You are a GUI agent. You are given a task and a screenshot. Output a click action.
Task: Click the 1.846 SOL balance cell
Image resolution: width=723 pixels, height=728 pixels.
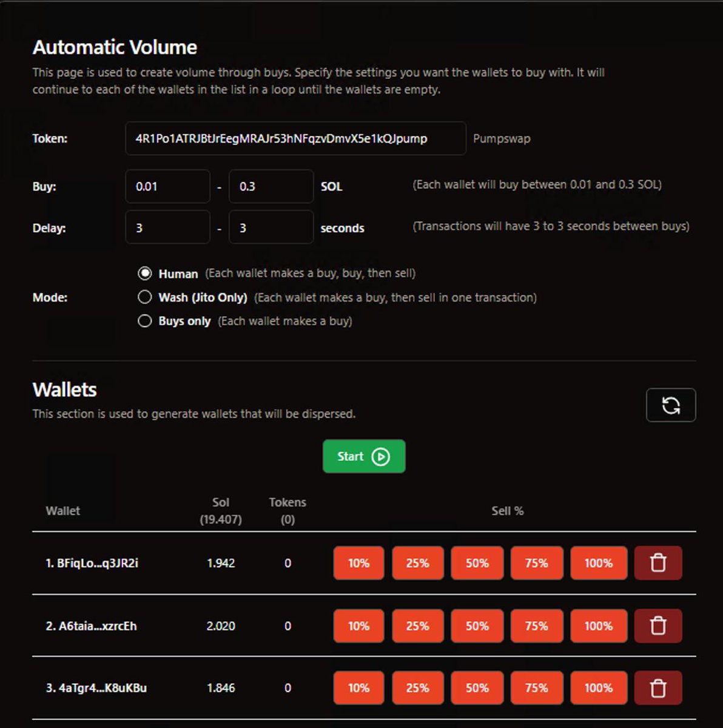[221, 688]
